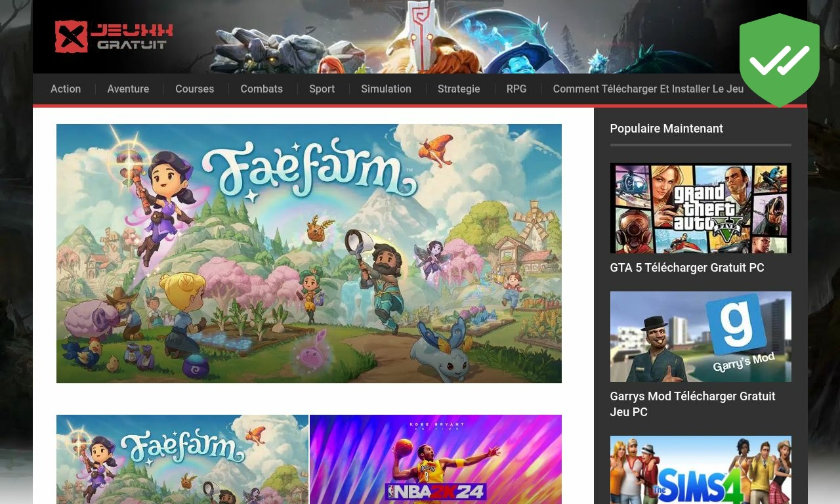840x504 pixels.
Task: Click The Sims 4 thumbnail
Action: click(700, 470)
